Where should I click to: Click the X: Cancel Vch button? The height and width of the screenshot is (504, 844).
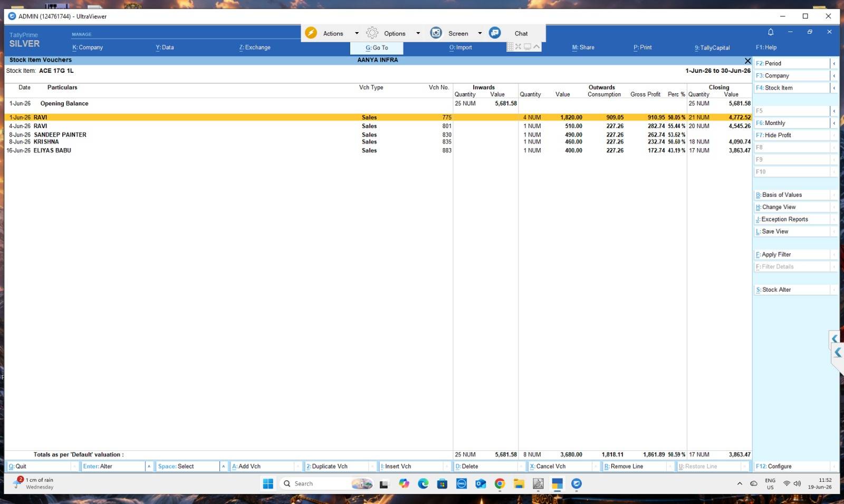560,467
